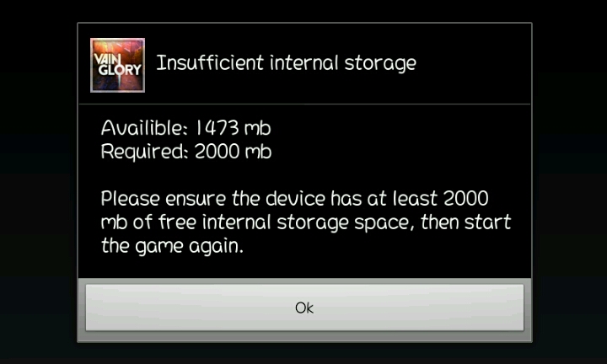
Task: Click the GLORY text on app icon
Action: coord(119,70)
